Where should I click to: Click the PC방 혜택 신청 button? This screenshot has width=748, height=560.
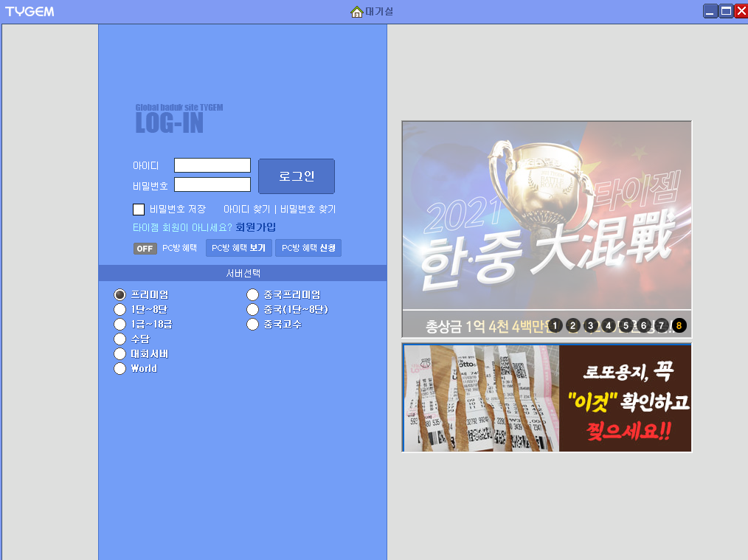(x=308, y=248)
